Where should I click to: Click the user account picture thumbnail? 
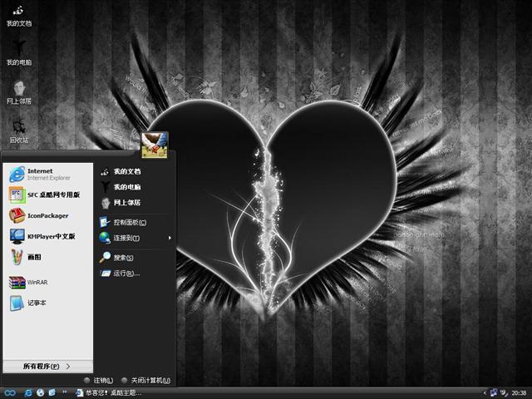pos(155,145)
